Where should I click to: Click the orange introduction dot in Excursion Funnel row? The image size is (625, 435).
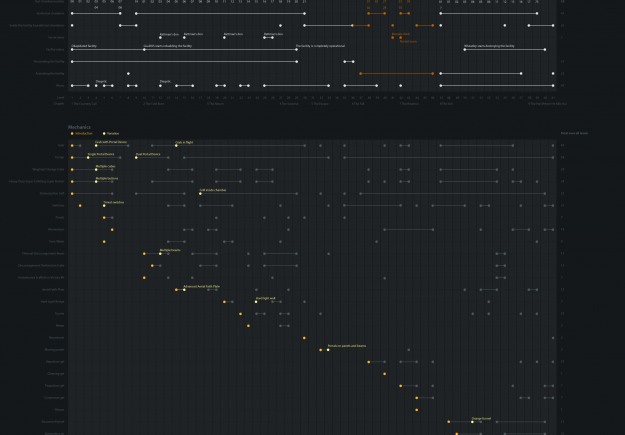pos(449,421)
